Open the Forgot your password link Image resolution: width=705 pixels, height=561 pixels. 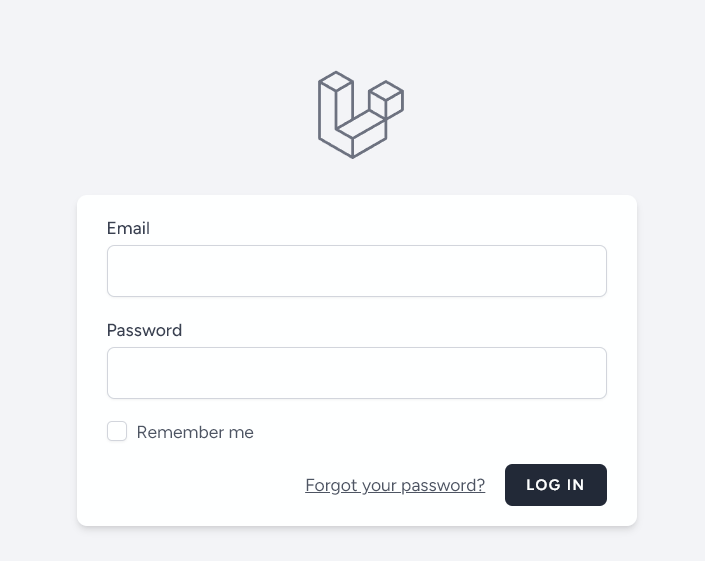pyautogui.click(x=395, y=485)
